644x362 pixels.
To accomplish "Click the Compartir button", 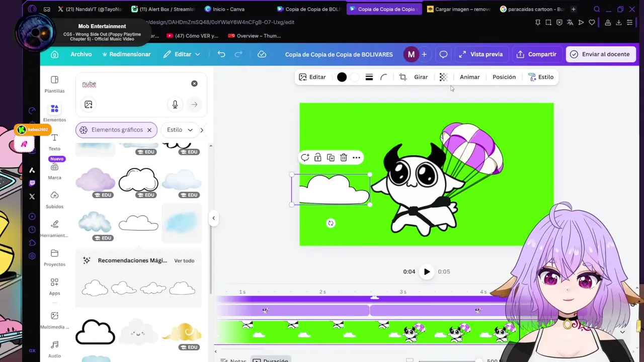I will click(x=536, y=54).
